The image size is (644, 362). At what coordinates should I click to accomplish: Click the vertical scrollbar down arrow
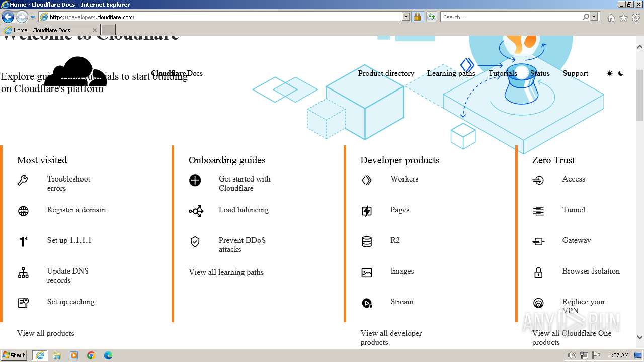tap(640, 337)
